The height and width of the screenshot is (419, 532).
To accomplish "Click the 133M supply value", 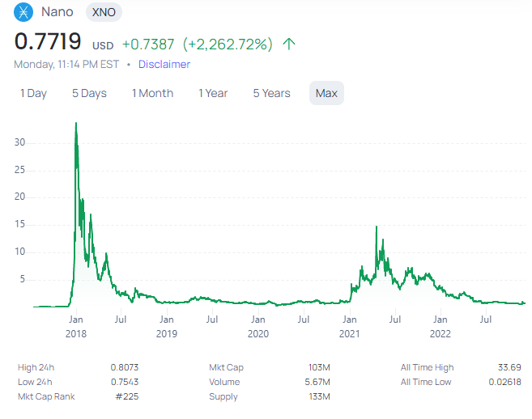I will coord(319,396).
